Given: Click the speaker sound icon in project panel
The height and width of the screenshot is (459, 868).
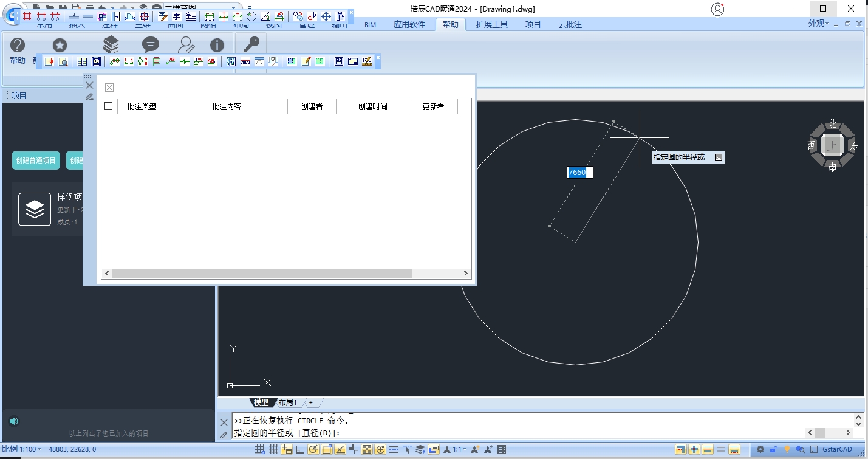Looking at the screenshot, I should (13, 421).
